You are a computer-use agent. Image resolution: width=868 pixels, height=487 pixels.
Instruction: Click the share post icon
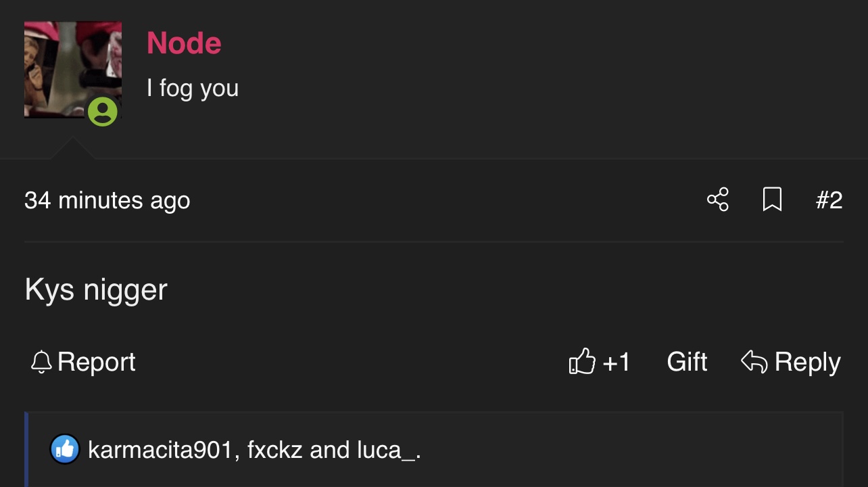718,200
